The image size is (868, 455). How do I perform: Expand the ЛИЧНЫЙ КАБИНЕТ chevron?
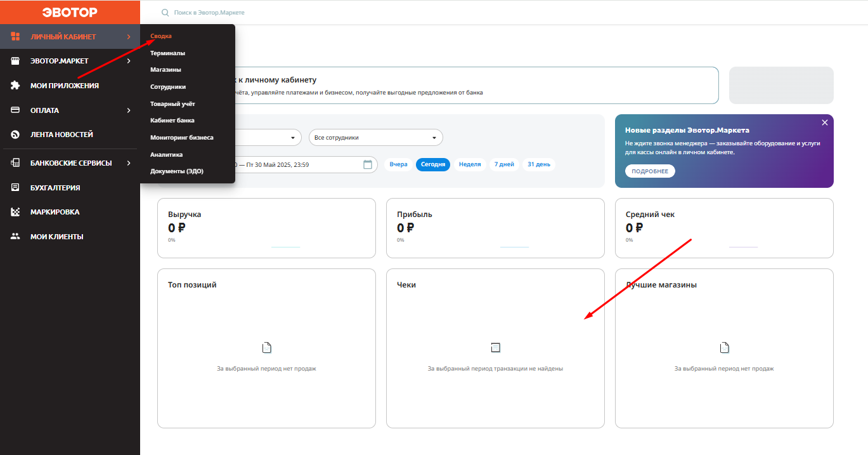(129, 37)
